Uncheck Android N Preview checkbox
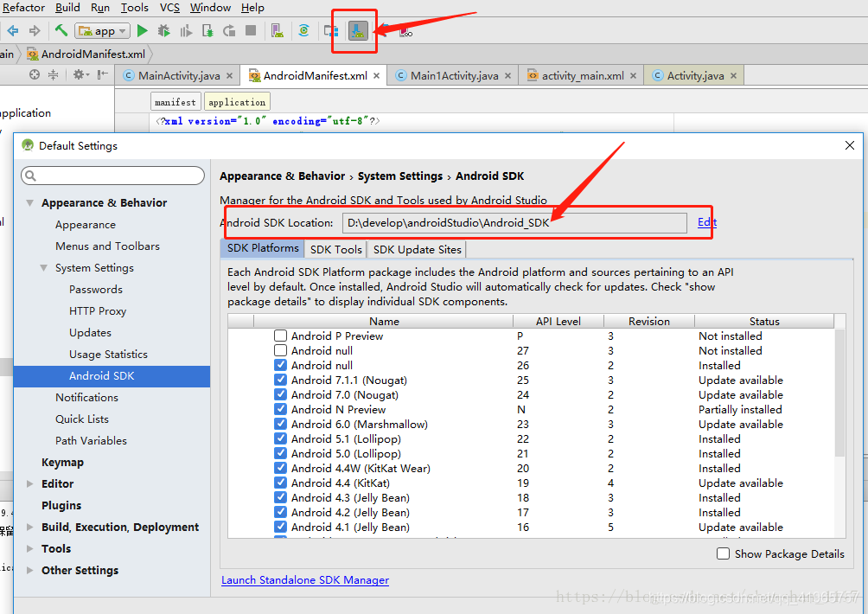Image resolution: width=868 pixels, height=614 pixels. [281, 409]
